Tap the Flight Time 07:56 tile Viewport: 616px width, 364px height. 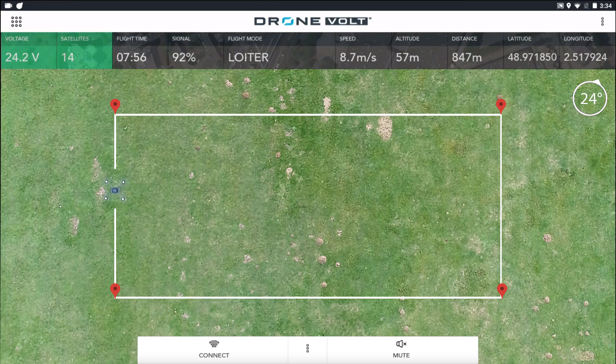(140, 51)
